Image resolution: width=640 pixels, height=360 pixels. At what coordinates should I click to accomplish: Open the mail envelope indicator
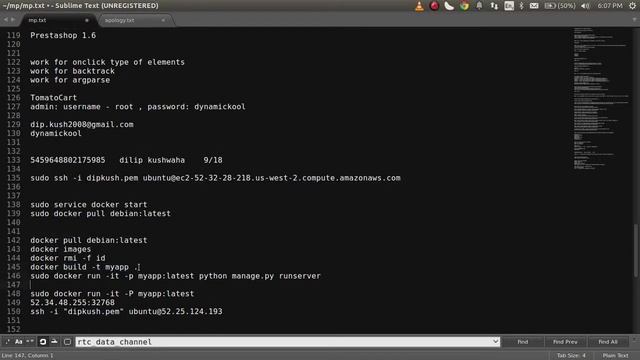[534, 6]
